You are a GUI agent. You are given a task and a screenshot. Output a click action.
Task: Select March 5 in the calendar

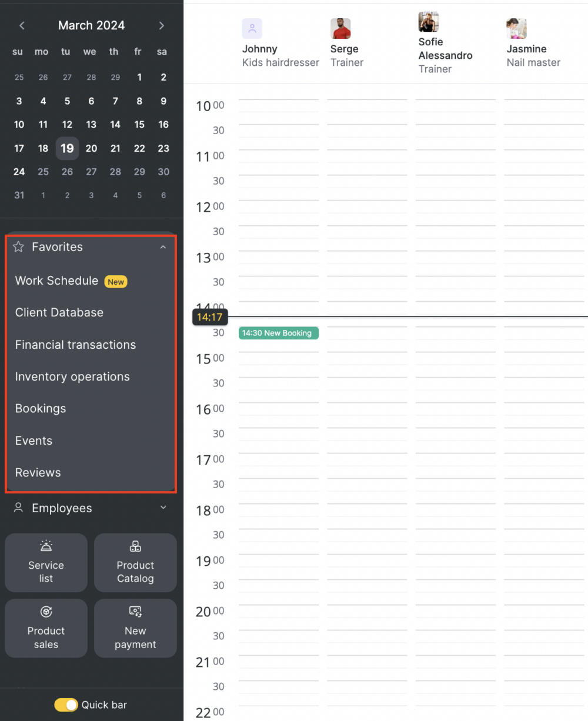coord(67,101)
